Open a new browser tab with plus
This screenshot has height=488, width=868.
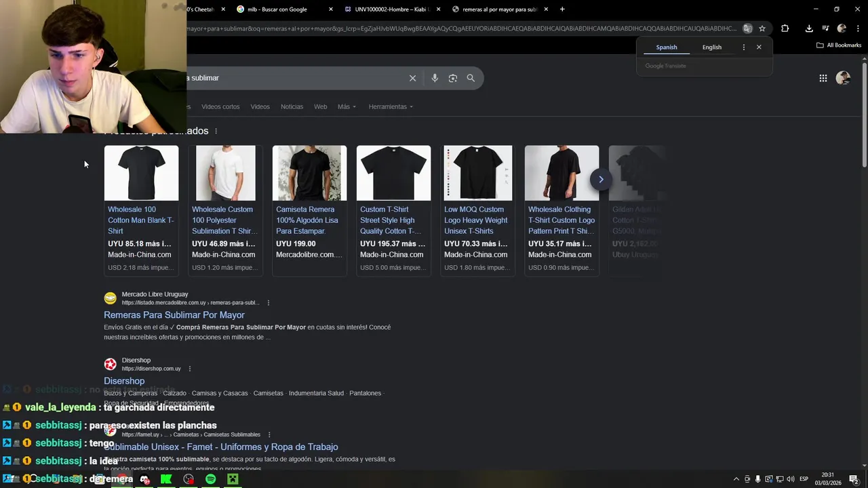[x=562, y=9]
